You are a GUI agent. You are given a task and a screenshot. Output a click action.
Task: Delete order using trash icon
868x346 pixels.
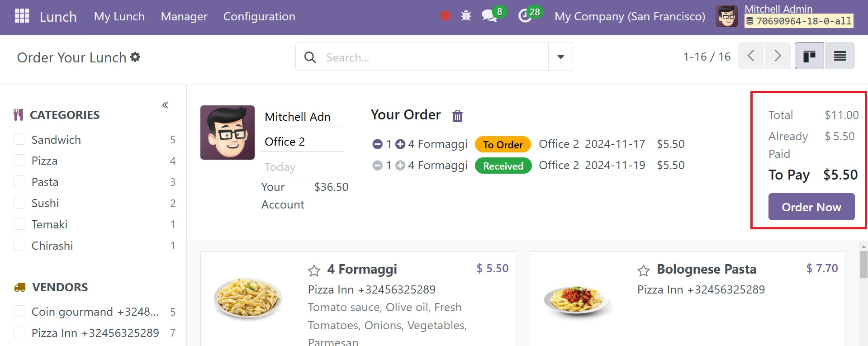tap(458, 116)
